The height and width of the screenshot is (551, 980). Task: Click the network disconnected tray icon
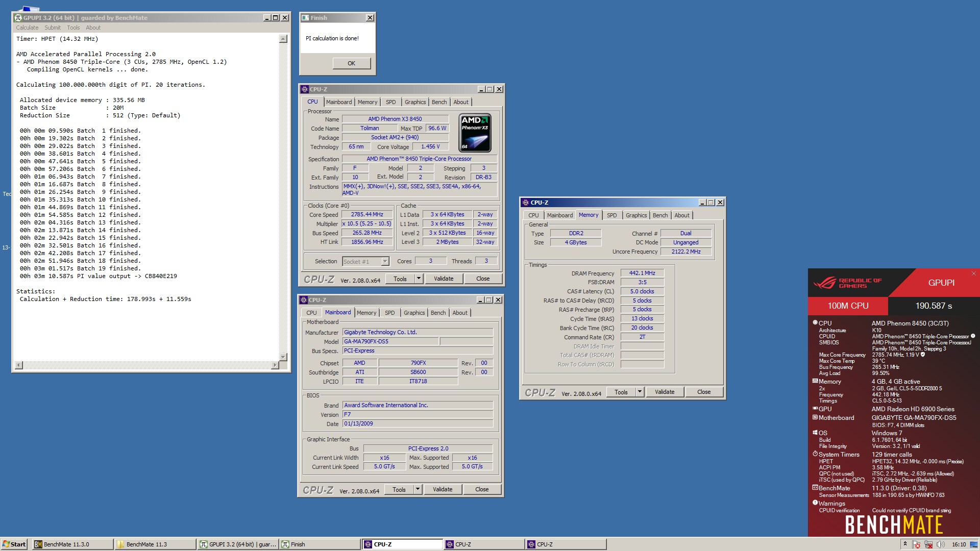point(928,544)
